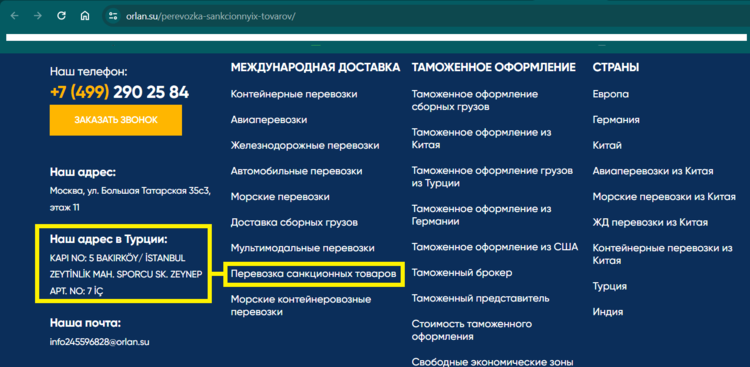This screenshot has width=750, height=367.
Task: Open Морские контейнеровозные перевозки link
Action: tap(301, 306)
